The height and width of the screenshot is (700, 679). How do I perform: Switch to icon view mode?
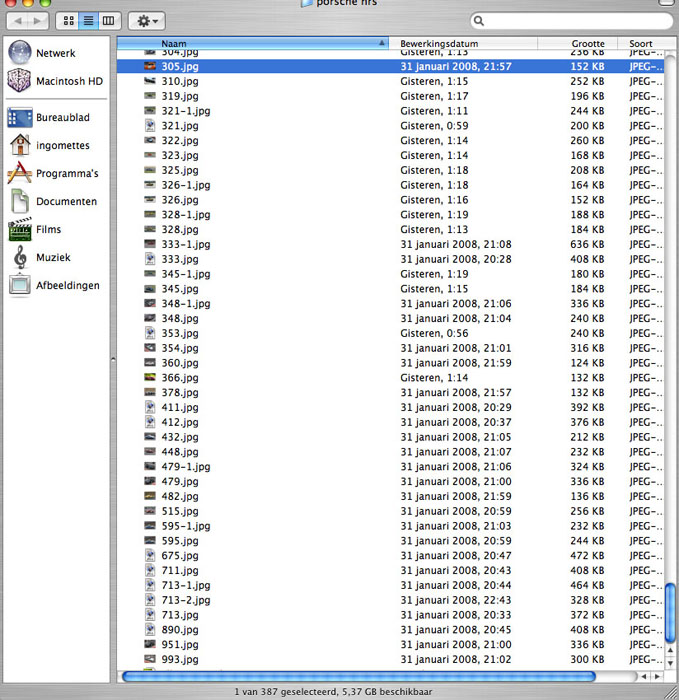[x=68, y=20]
